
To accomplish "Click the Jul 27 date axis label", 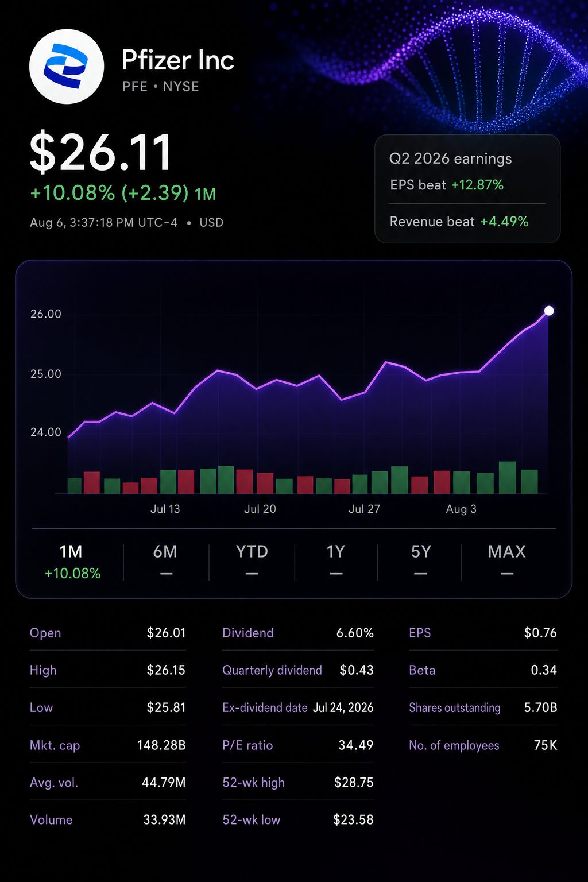I will tap(364, 509).
